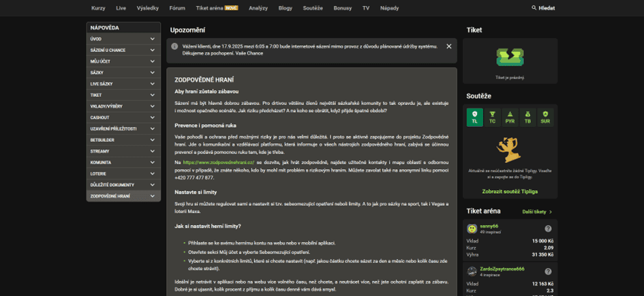Choose the TB competition icon
Screen dimensions: 644x296
[x=527, y=117]
